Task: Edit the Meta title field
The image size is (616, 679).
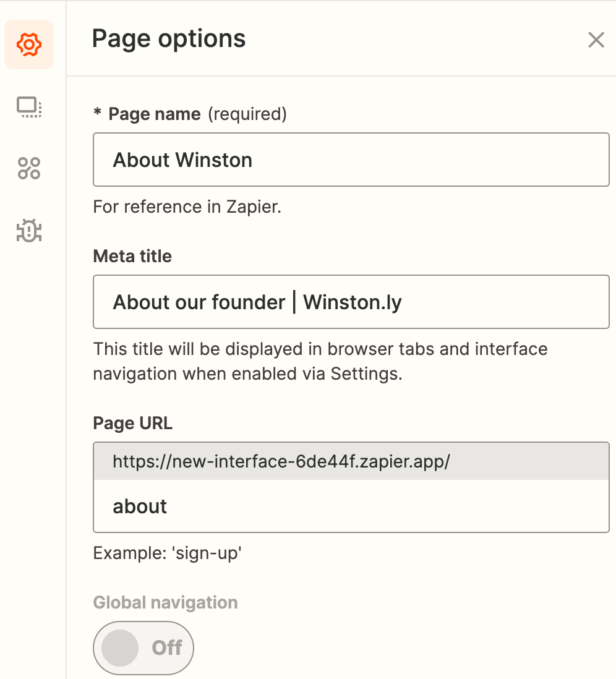Action: pyautogui.click(x=351, y=302)
